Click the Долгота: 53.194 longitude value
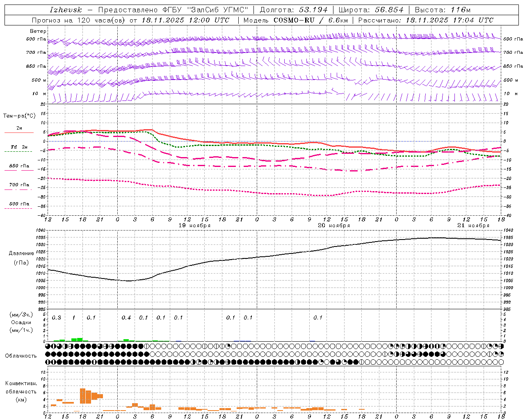 (294, 10)
